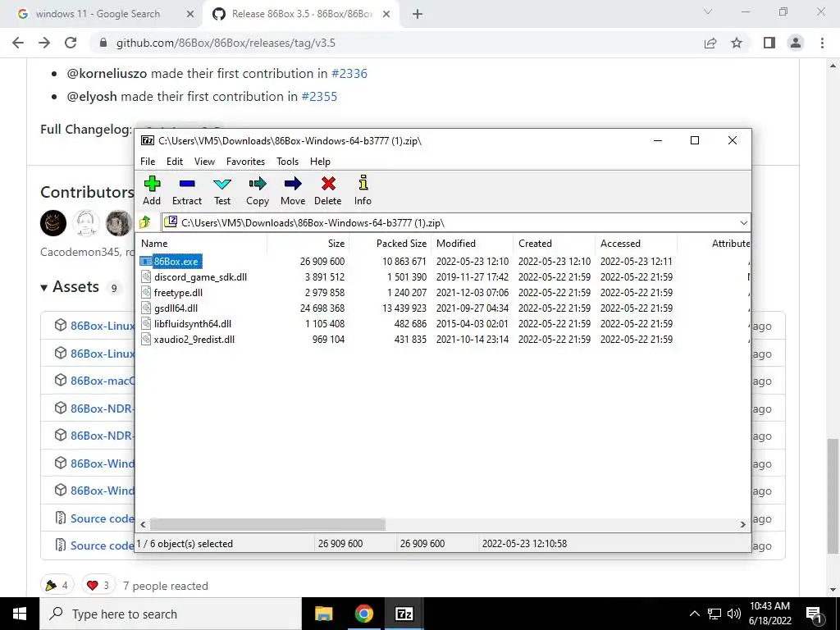Image resolution: width=840 pixels, height=630 pixels.
Task: Open the View menu in 7-Zip
Action: click(204, 162)
